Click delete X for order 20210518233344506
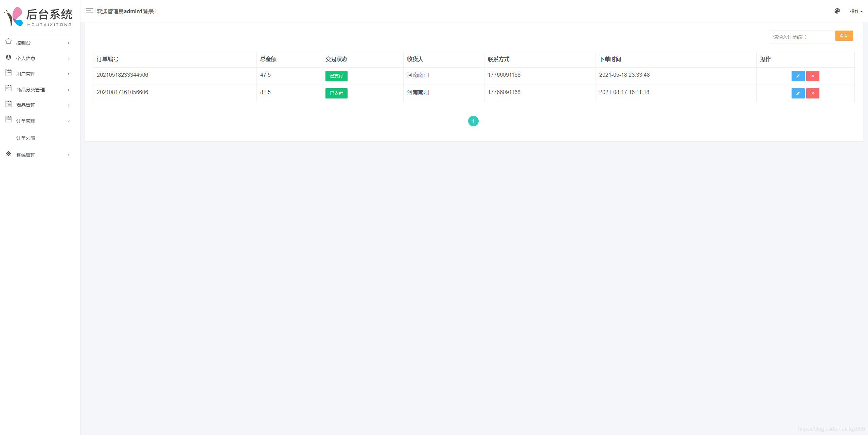868x435 pixels. 813,76
